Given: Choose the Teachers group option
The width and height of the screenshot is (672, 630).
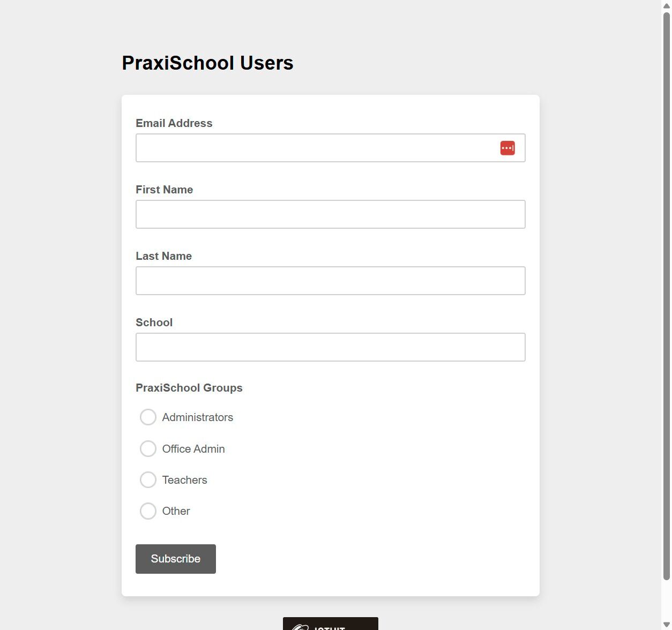Looking at the screenshot, I should 148,479.
